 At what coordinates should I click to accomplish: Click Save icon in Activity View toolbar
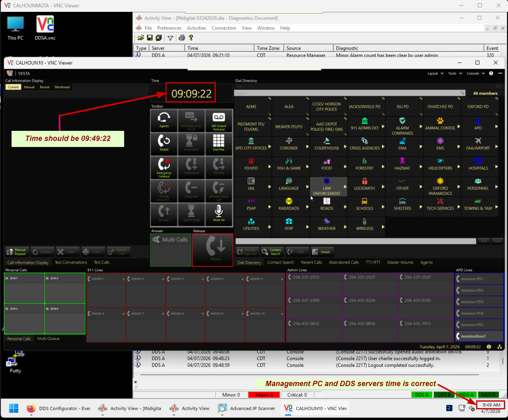click(150, 38)
